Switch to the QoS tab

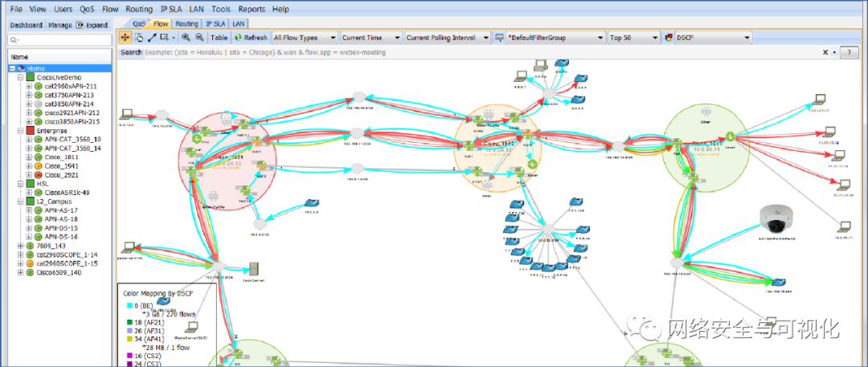coord(139,24)
